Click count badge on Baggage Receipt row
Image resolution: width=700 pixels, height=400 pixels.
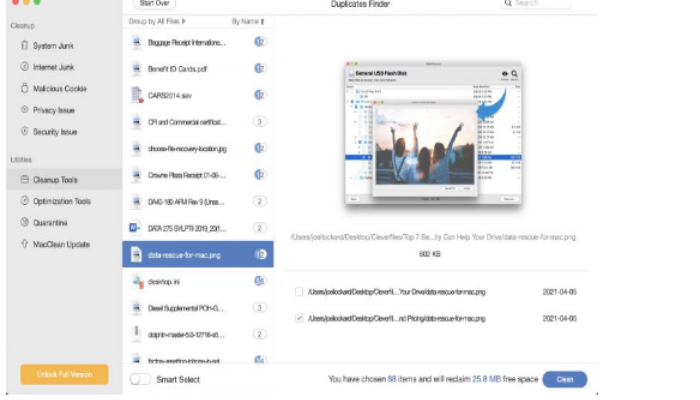[x=260, y=42]
